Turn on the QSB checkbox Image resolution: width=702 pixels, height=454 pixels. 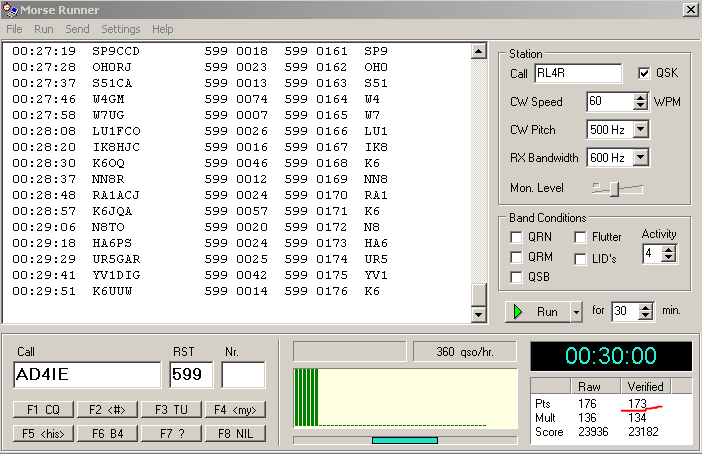[x=516, y=277]
